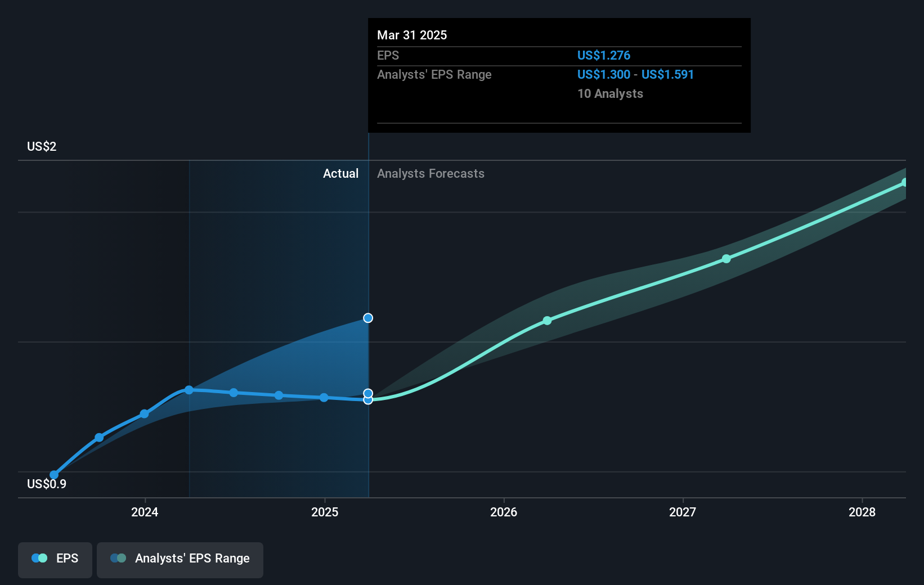This screenshot has width=924, height=585.
Task: Click the Mar 31 2025 tooltip header
Action: tap(412, 35)
